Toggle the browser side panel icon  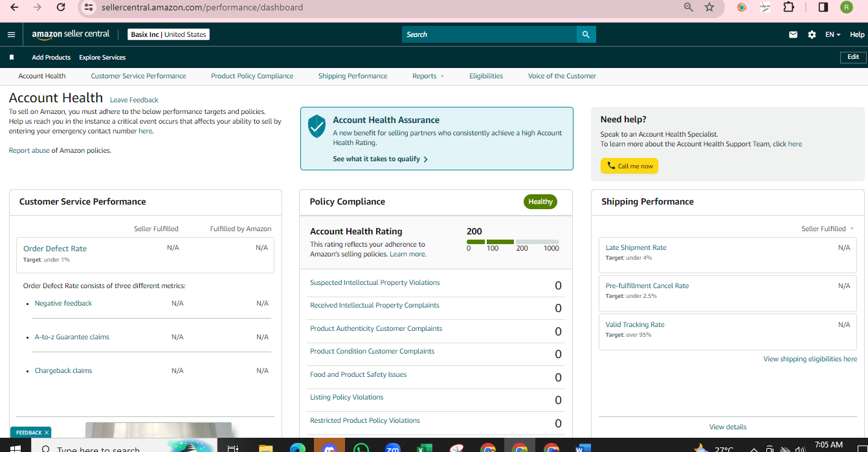pyautogui.click(x=823, y=7)
